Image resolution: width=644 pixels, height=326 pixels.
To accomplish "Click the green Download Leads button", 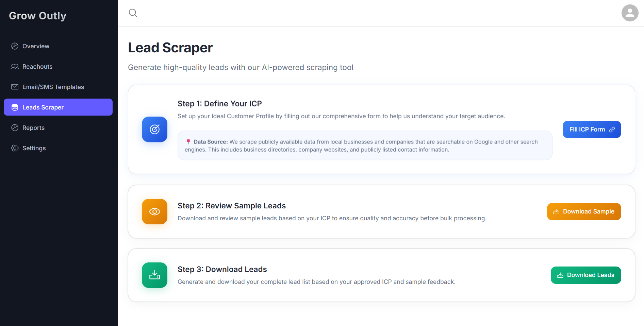I will point(585,275).
